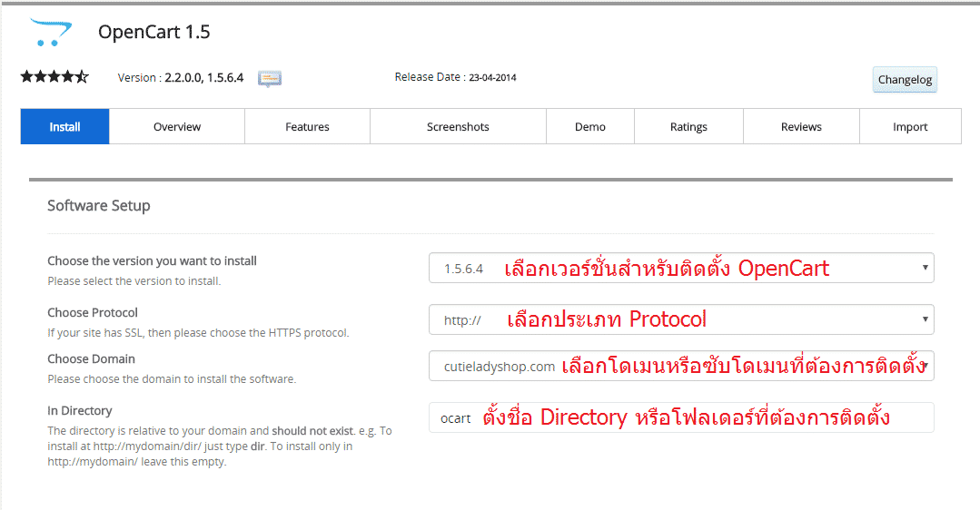Open the Features tab
The image size is (980, 510).
[308, 127]
